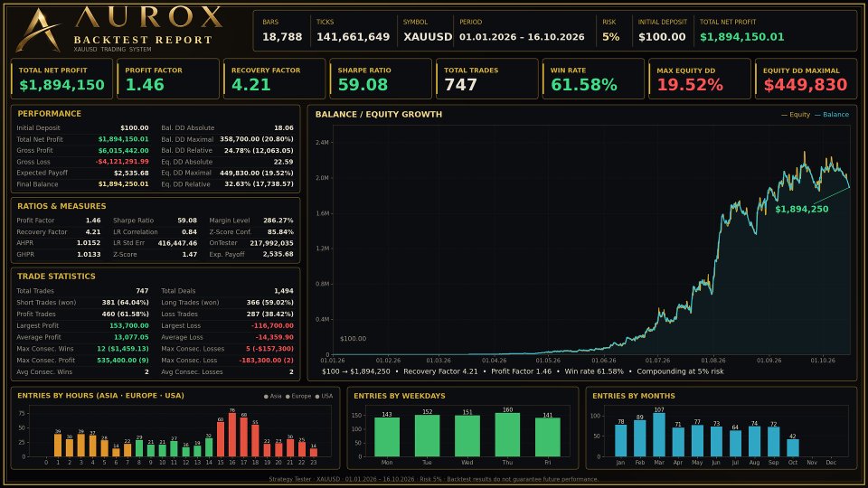Select Gross Loss value -$4,121,291.99

tap(122, 162)
